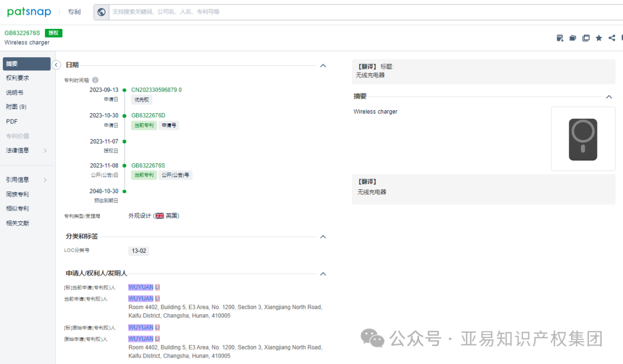This screenshot has width=623, height=364.
Task: Click the 当前专利 tag on GB6322676D
Action: pos(143,125)
